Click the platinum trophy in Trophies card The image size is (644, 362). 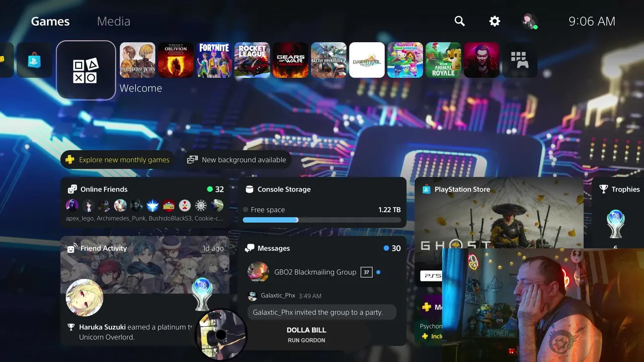pos(615,225)
